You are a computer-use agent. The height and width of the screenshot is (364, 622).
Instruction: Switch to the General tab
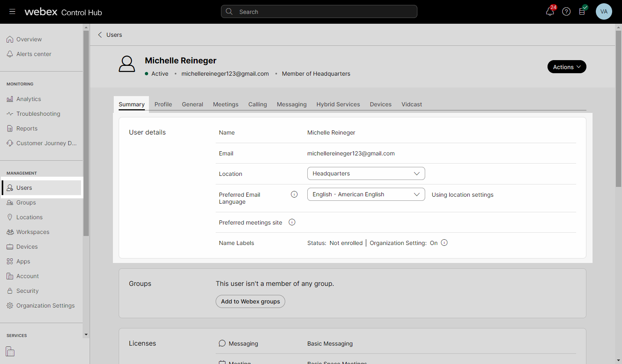click(x=192, y=104)
